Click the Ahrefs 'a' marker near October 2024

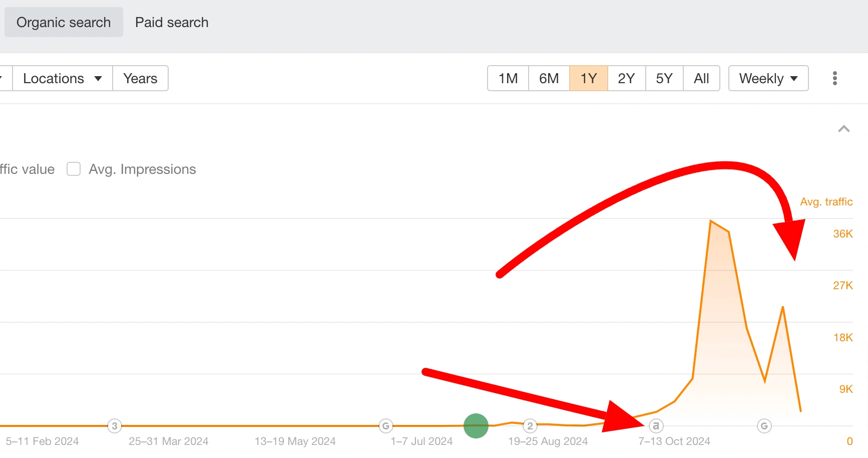[656, 426]
